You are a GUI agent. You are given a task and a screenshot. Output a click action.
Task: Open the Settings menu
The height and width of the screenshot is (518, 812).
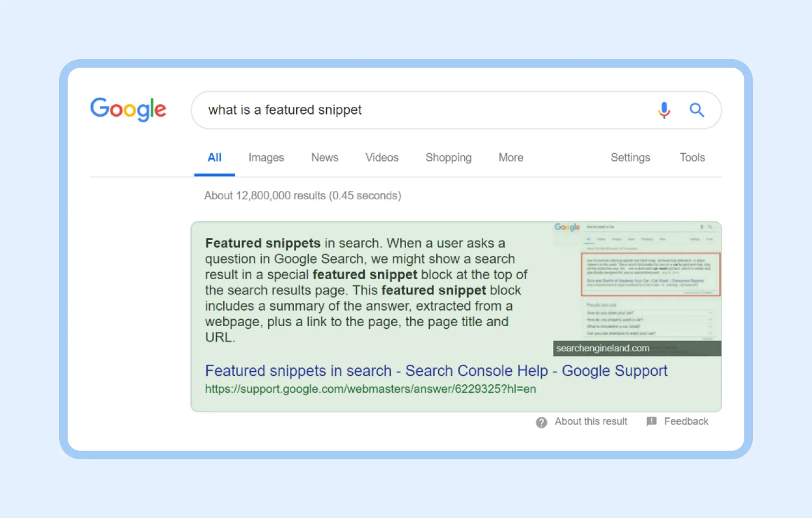tap(630, 158)
